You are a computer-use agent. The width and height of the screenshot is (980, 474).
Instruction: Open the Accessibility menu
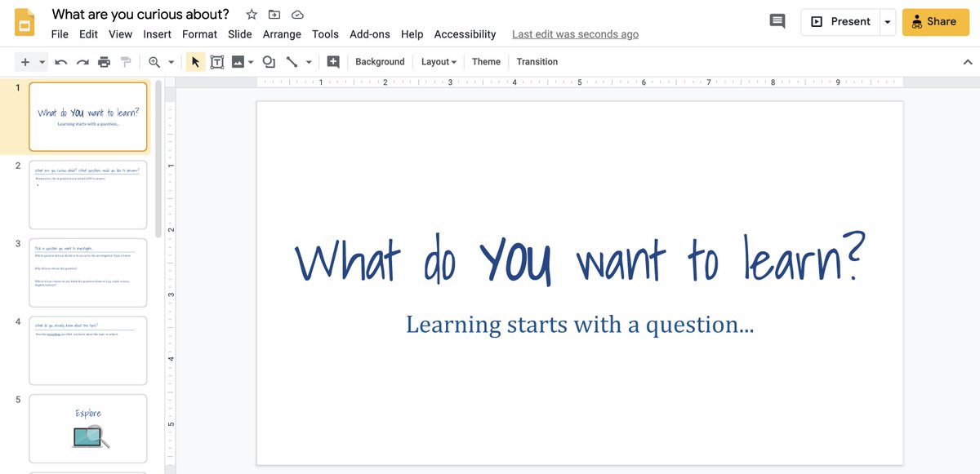pyautogui.click(x=465, y=34)
